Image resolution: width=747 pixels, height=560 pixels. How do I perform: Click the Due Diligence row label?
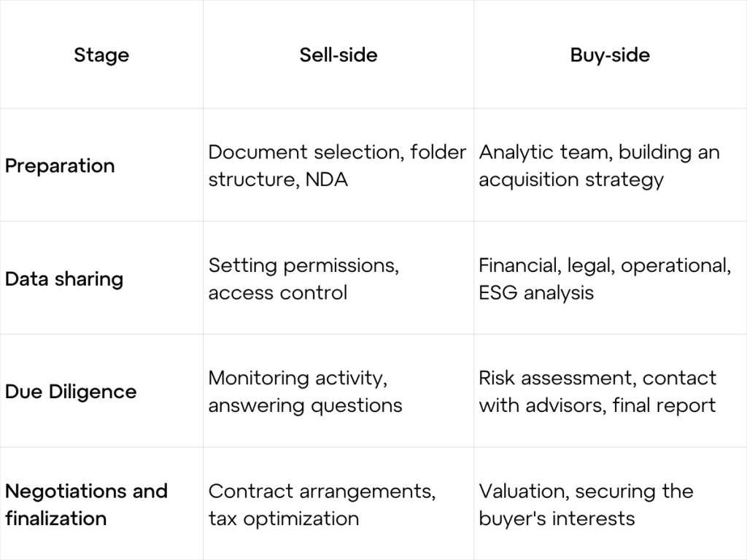[71, 392]
